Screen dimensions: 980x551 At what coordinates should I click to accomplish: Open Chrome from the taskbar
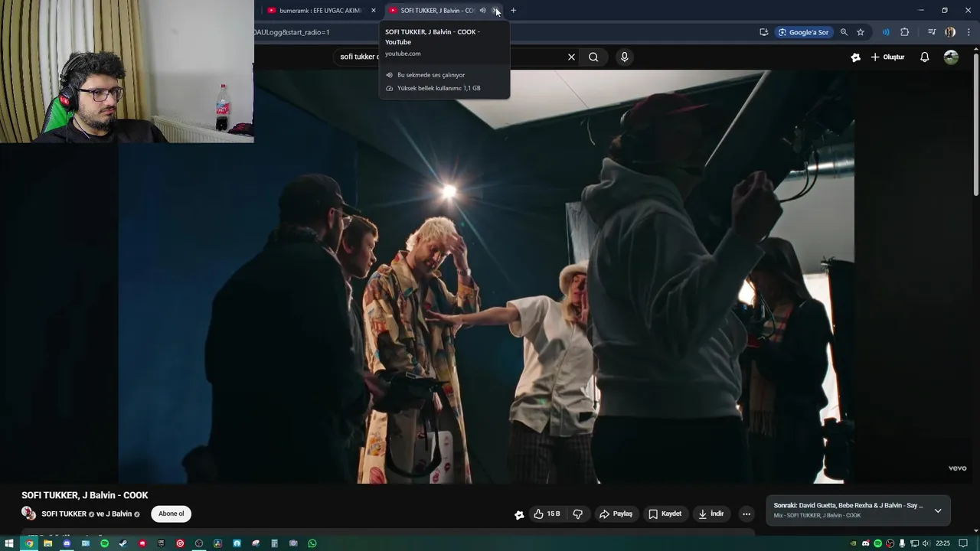(29, 543)
